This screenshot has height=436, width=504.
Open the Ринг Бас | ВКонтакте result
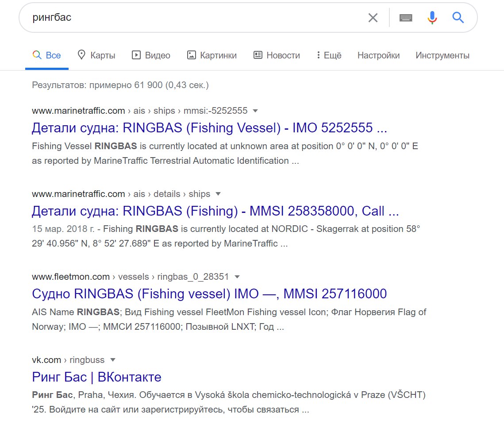(96, 377)
